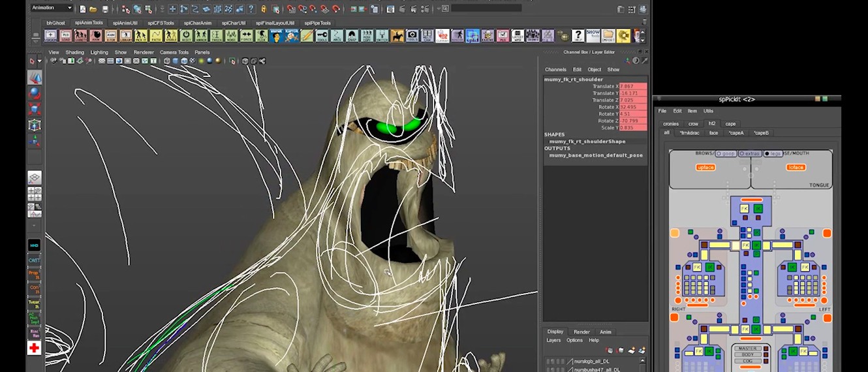Click the red cross icon in left toolbar

click(34, 349)
